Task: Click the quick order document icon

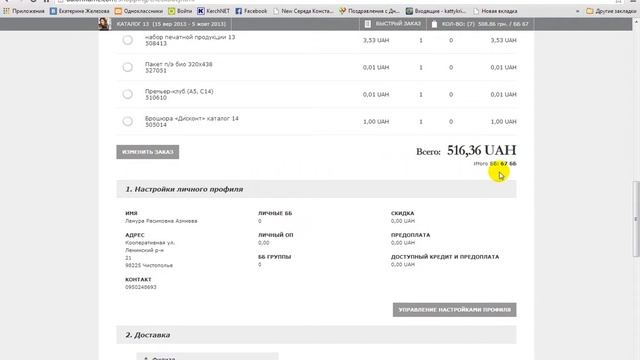Action: pos(368,24)
